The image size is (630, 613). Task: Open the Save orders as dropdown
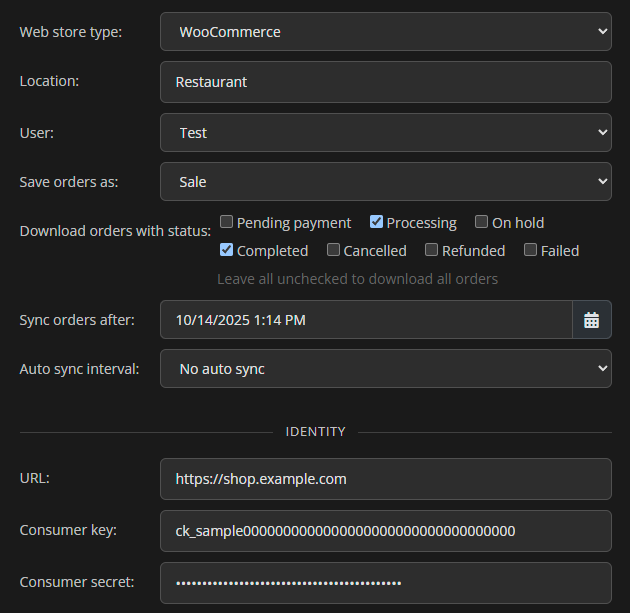click(x=386, y=182)
